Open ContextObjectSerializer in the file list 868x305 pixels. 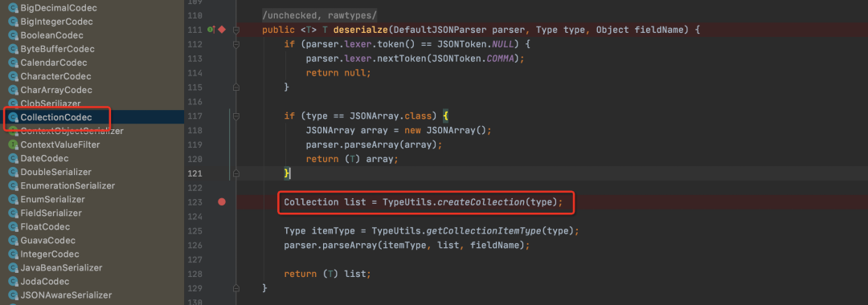click(x=72, y=131)
